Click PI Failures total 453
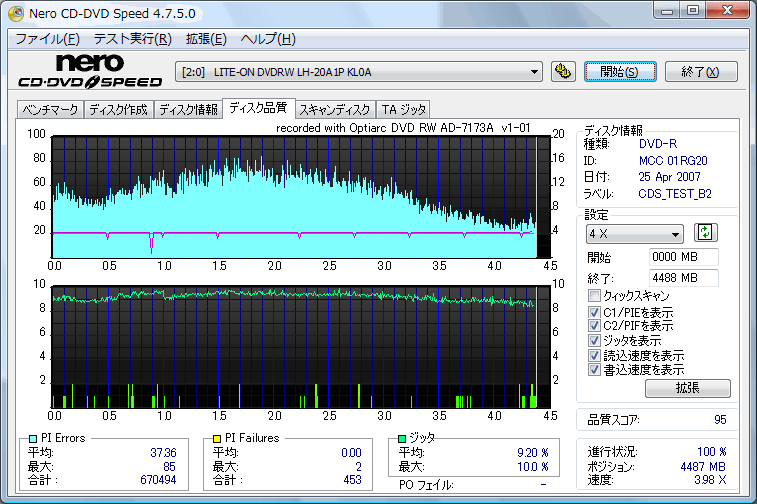The image size is (757, 504). [x=352, y=480]
